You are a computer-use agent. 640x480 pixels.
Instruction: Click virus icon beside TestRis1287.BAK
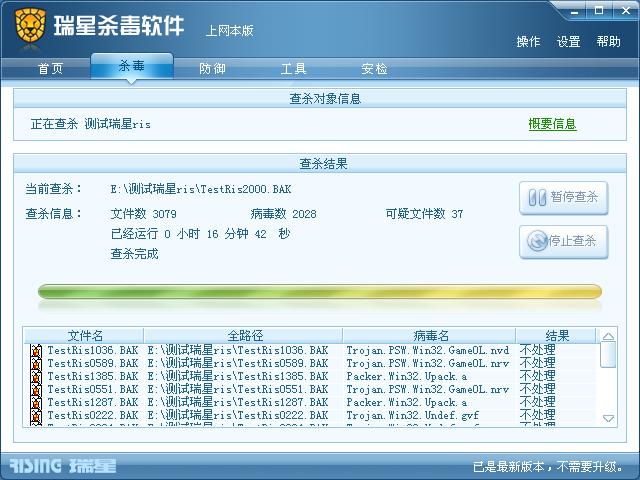click(36, 403)
